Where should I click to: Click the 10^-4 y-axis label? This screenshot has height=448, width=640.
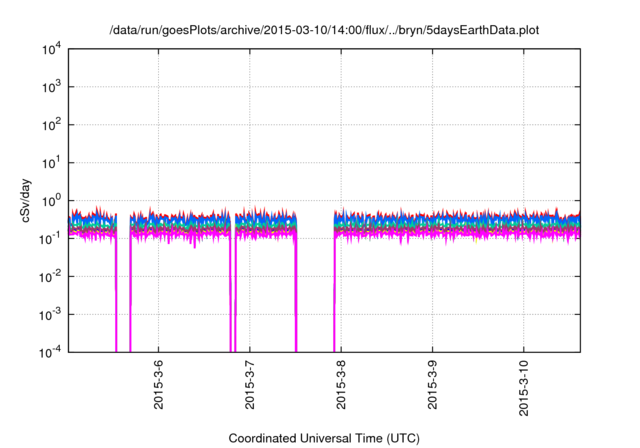click(x=50, y=352)
